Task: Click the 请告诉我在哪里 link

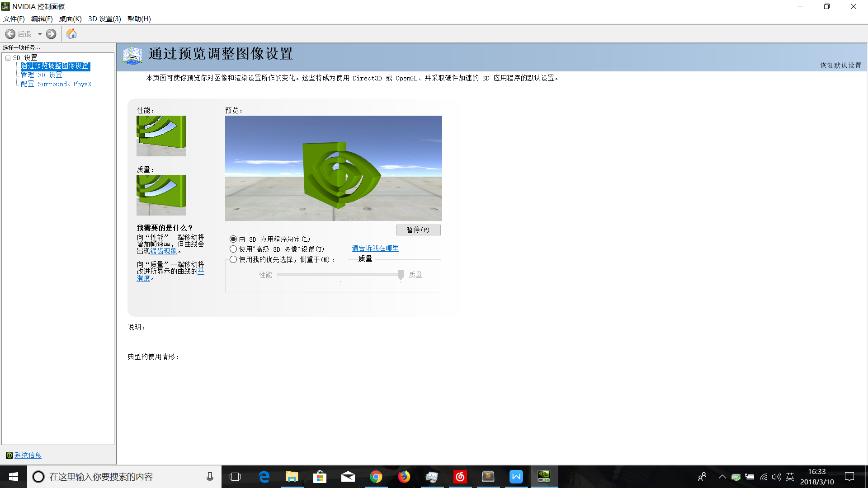Action: 375,249
